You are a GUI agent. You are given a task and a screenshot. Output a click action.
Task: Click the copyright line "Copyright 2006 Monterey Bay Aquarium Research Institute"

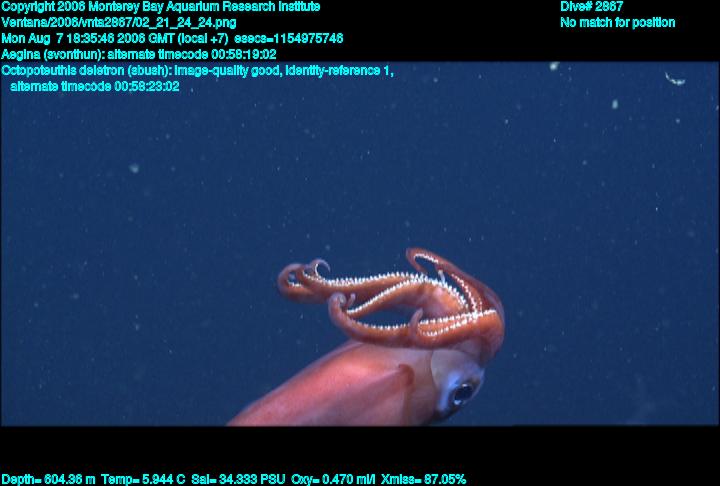click(x=161, y=7)
